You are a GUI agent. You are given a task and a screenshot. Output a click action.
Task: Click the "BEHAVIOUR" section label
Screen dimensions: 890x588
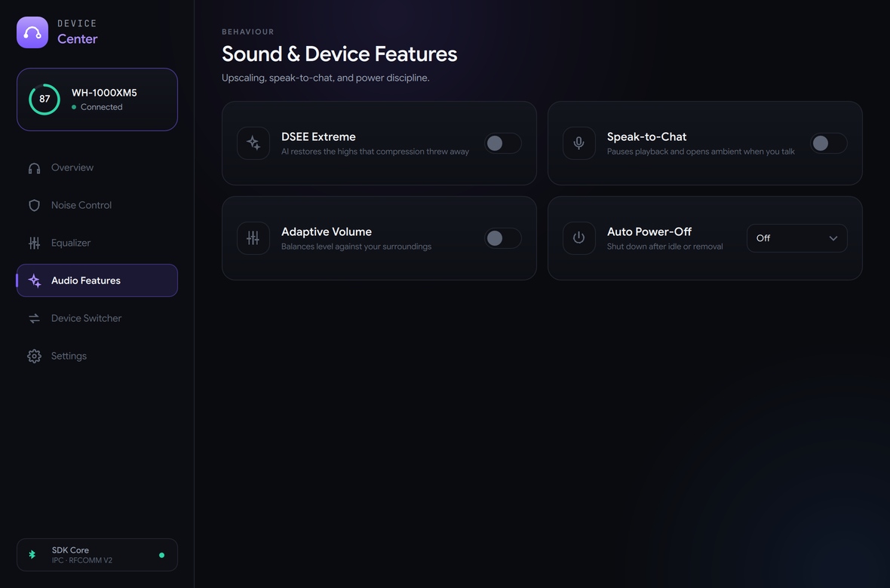248,32
